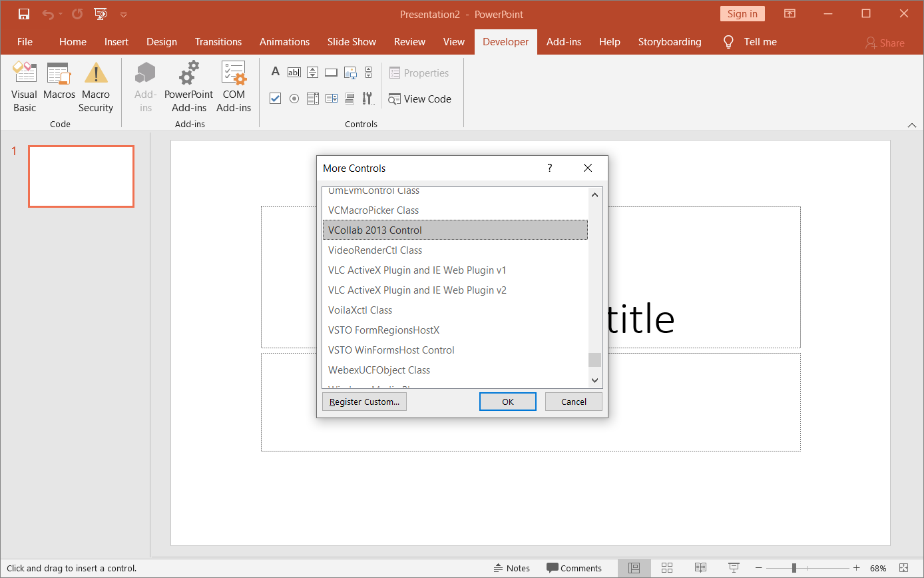Image resolution: width=924 pixels, height=578 pixels.
Task: Insert a Toggle Button control
Action: click(x=350, y=99)
